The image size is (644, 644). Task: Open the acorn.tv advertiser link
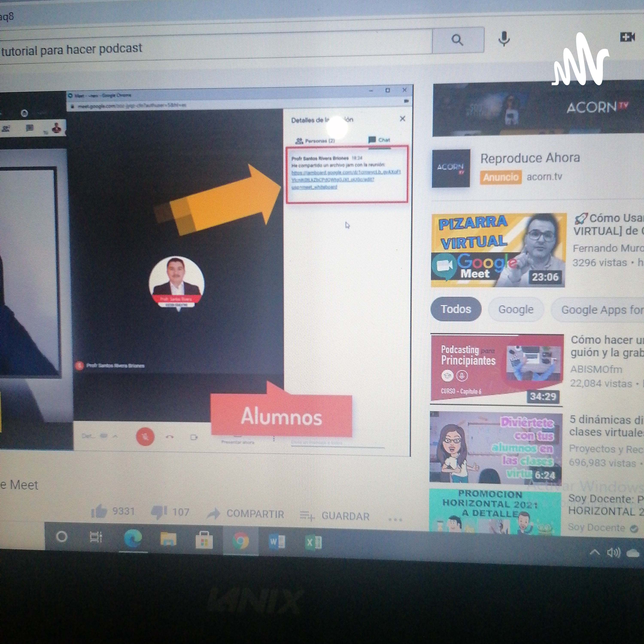tap(544, 177)
